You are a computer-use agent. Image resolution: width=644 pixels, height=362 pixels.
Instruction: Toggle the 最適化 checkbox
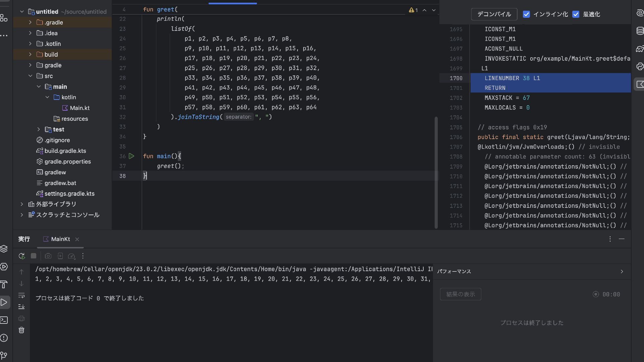[x=576, y=14]
